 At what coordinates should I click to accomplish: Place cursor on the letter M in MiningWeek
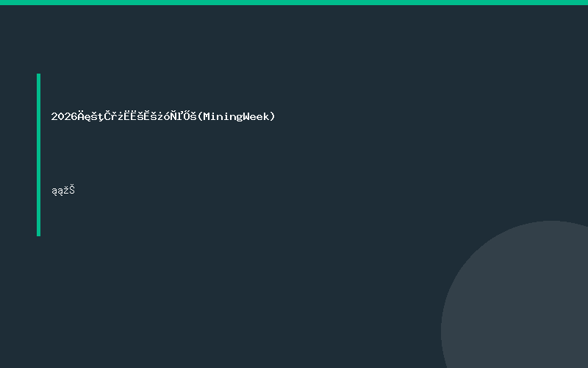coord(207,116)
